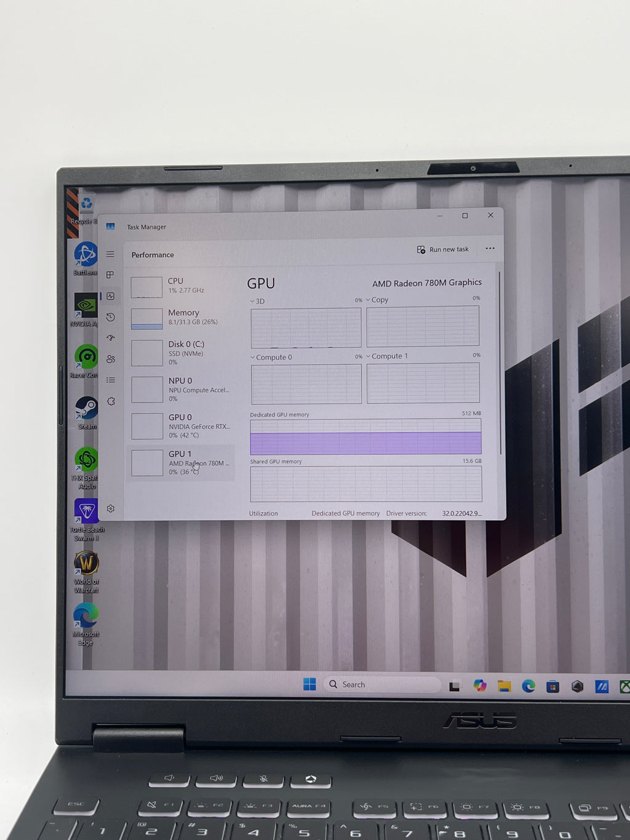
Task: Click the Dedicated GPU memory usage graph
Action: click(365, 437)
